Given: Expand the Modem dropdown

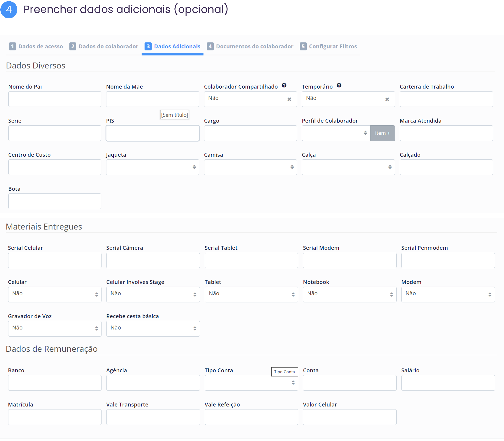Looking at the screenshot, I should 448,294.
